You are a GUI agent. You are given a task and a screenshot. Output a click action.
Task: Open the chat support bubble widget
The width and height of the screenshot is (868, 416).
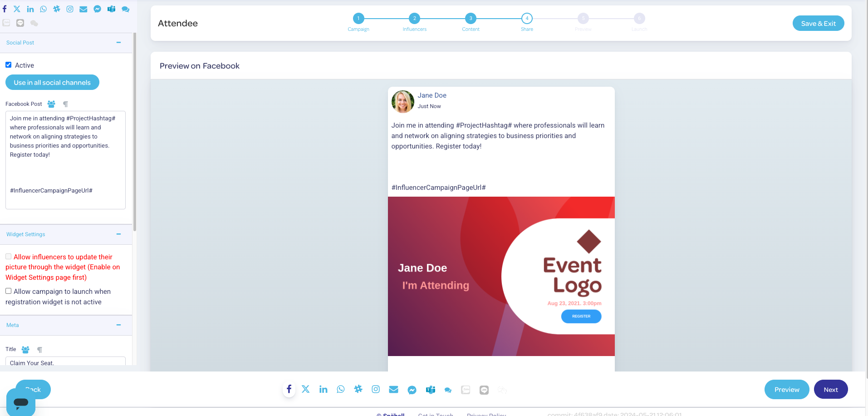tap(21, 402)
